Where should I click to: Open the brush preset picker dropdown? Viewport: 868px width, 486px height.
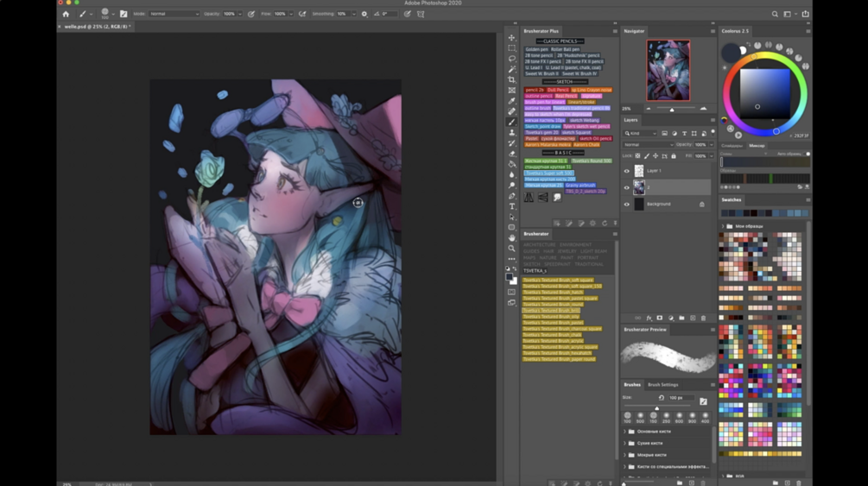click(x=113, y=14)
